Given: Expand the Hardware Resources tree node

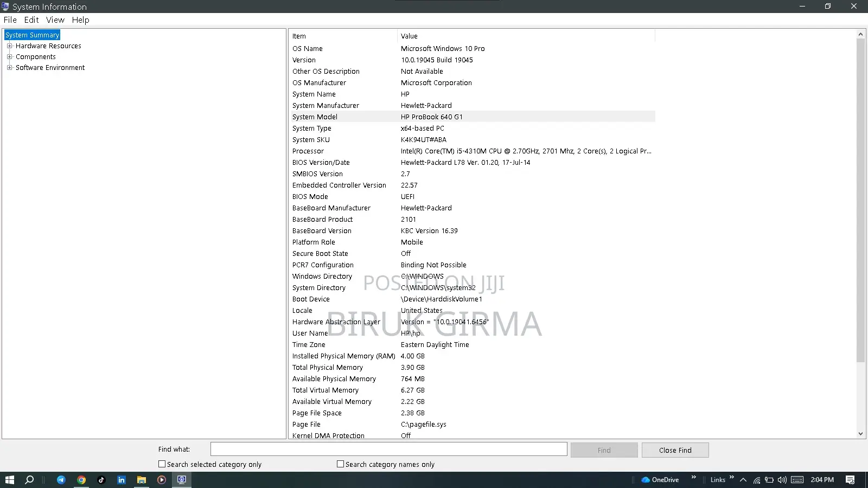Looking at the screenshot, I should [9, 46].
